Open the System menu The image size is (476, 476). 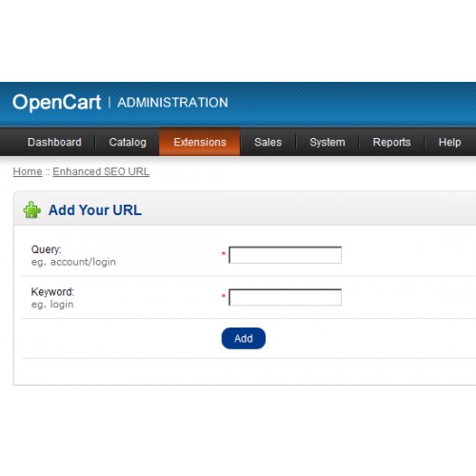coord(327,142)
